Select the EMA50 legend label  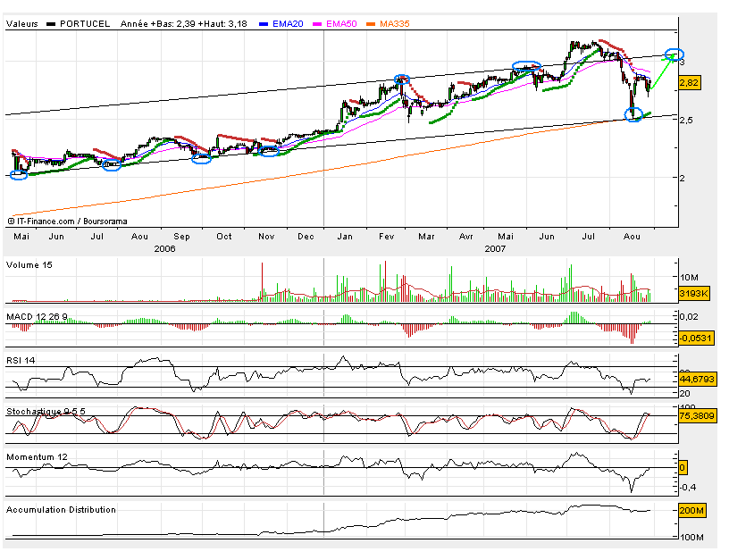coord(341,24)
